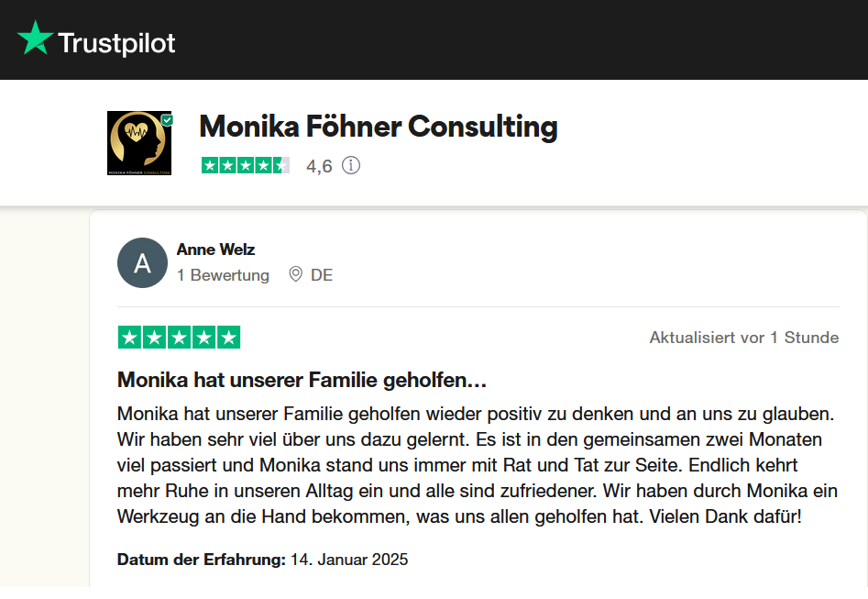Open Anne Welz's reviewer profile
This screenshot has width=868, height=599.
217,249
